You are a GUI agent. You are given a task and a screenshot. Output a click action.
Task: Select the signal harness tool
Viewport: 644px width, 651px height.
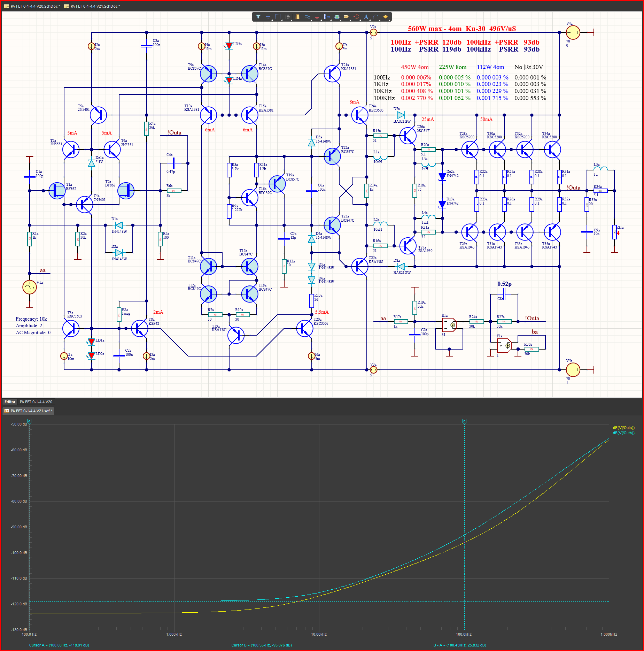point(327,17)
